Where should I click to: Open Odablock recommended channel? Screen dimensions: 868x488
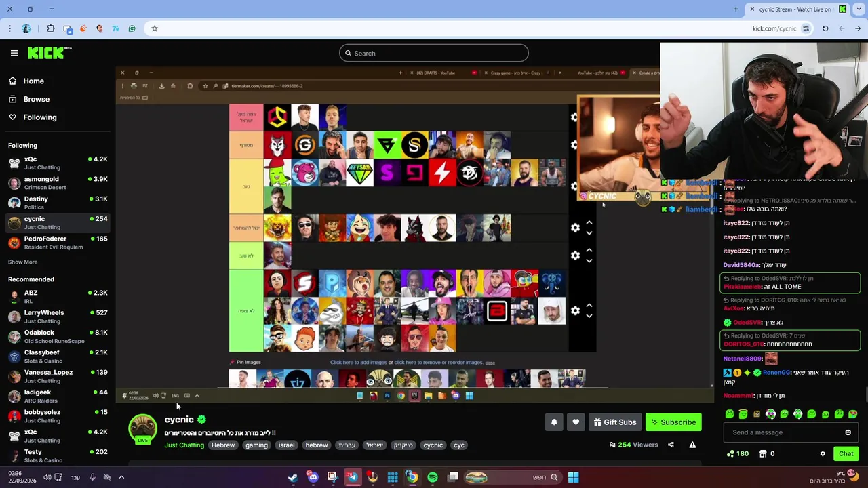pyautogui.click(x=58, y=336)
